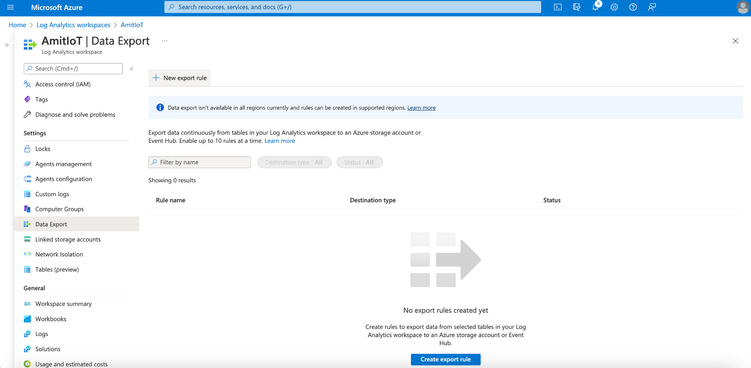751x368 pixels.
Task: Click the Log Analytics workspace logo icon
Action: coord(30,44)
